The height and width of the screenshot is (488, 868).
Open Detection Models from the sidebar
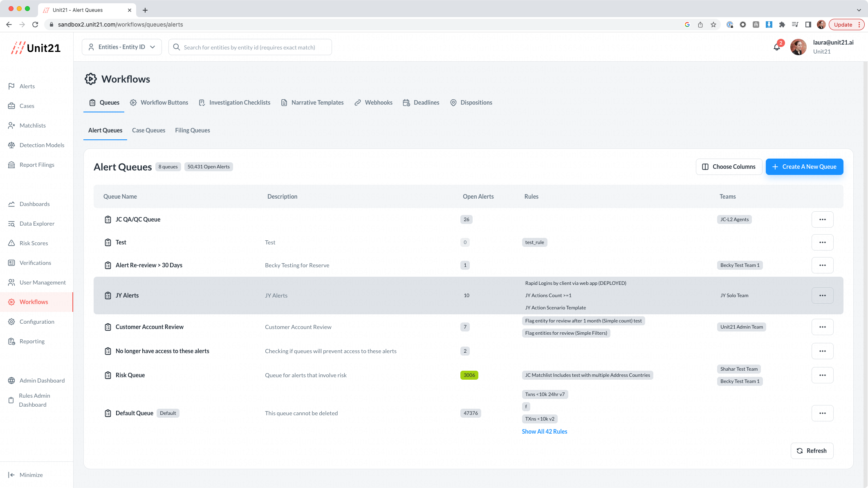click(41, 145)
